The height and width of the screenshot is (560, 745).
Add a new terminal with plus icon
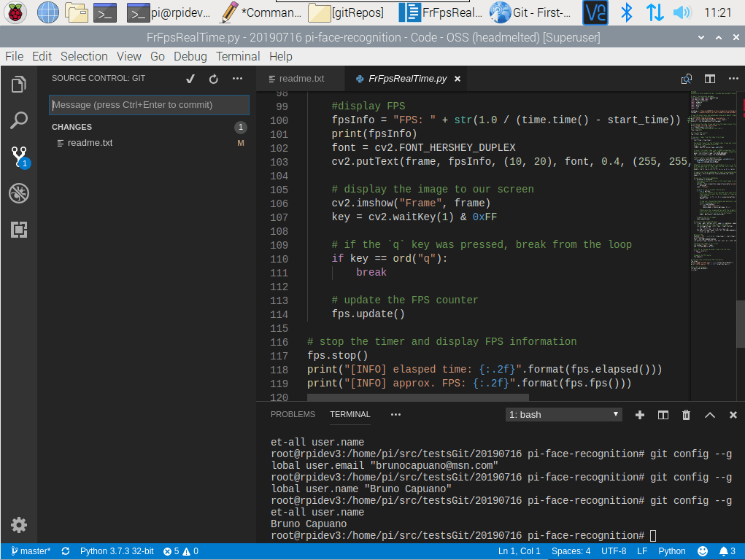[x=640, y=415]
